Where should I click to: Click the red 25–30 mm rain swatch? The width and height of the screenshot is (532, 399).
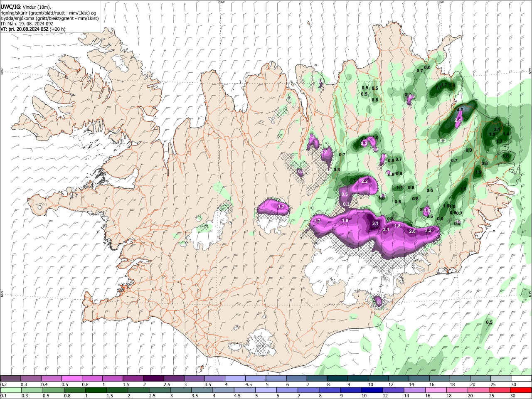coord(499,390)
